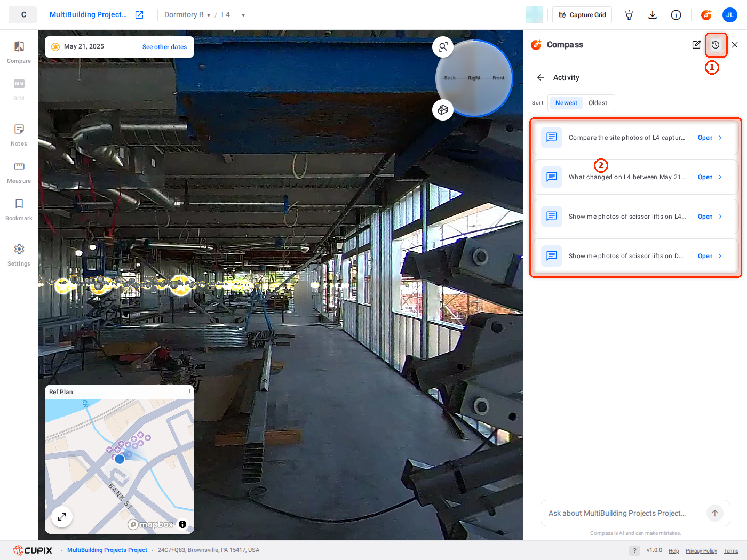
Task: Open the Privacy Policy link
Action: [701, 551]
